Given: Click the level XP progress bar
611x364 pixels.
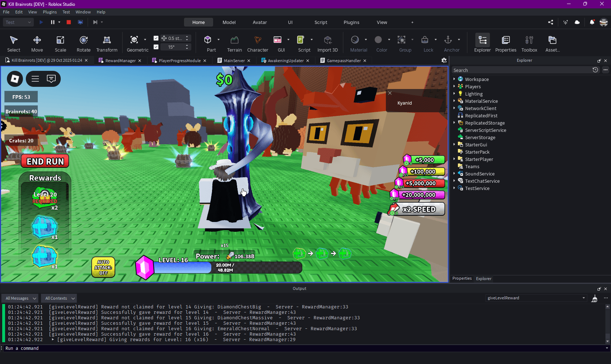Looking at the screenshot, I should pos(228,268).
